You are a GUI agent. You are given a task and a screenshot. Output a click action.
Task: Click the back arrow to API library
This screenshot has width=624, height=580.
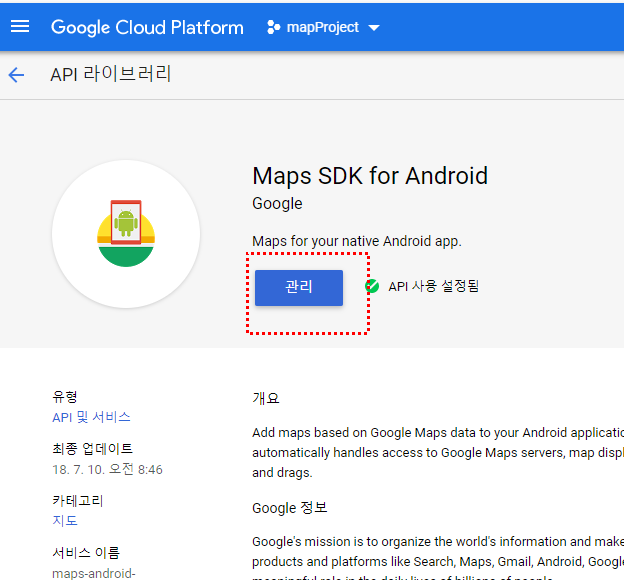[x=16, y=74]
